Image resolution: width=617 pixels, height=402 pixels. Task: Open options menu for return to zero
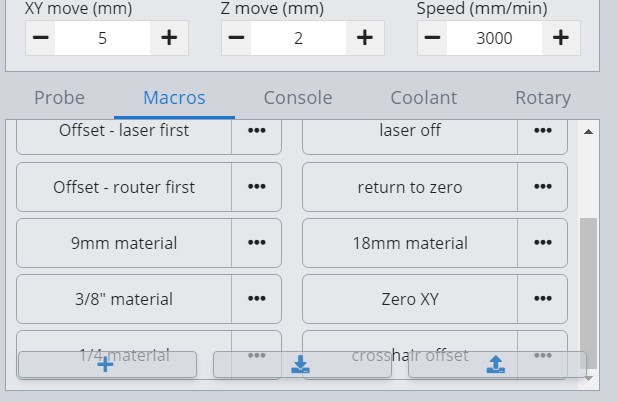(543, 187)
